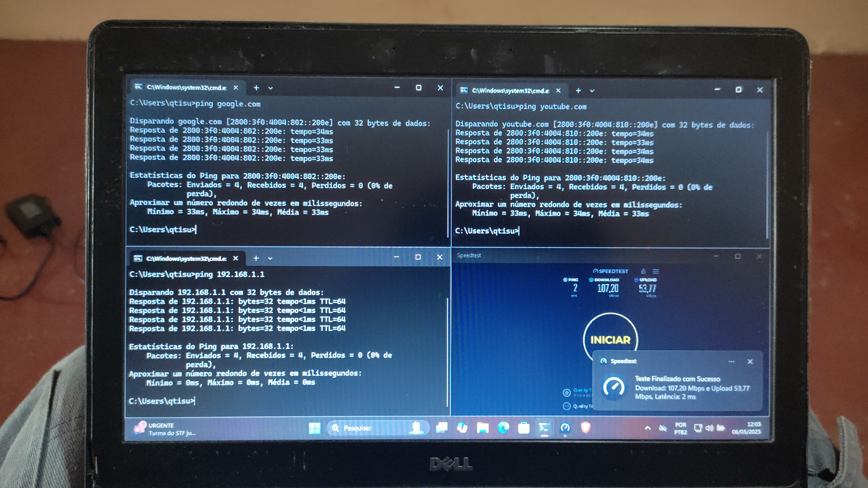Launch Microsoft Edge from taskbar

pos(503,428)
